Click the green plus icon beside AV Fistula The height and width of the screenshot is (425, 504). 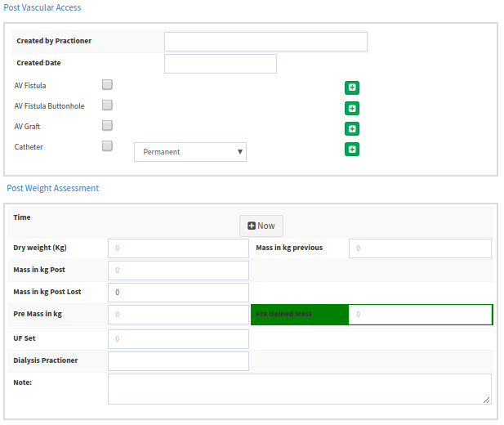352,87
